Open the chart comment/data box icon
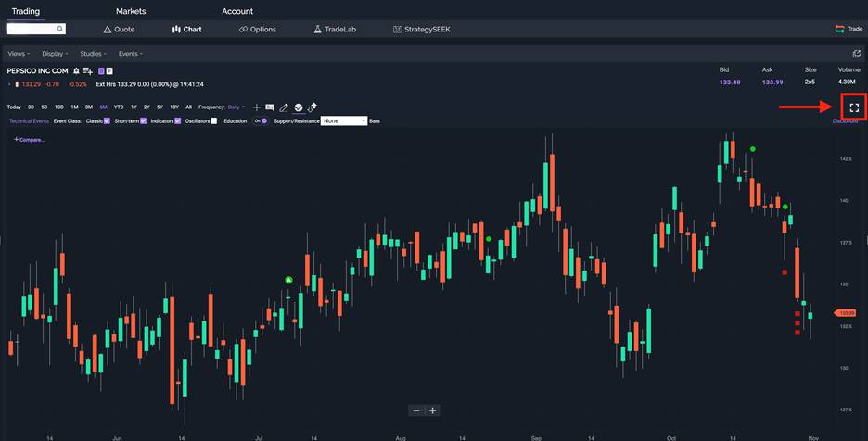The width and height of the screenshot is (868, 441). pos(270,107)
